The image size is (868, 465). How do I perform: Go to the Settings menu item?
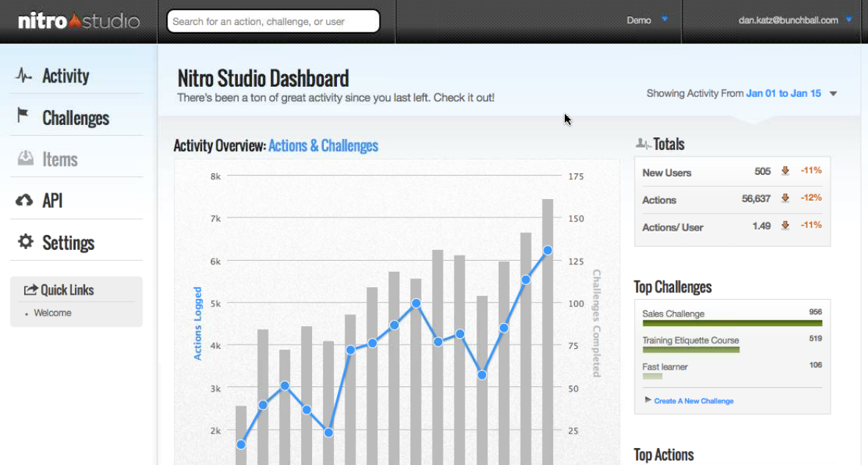pos(68,242)
